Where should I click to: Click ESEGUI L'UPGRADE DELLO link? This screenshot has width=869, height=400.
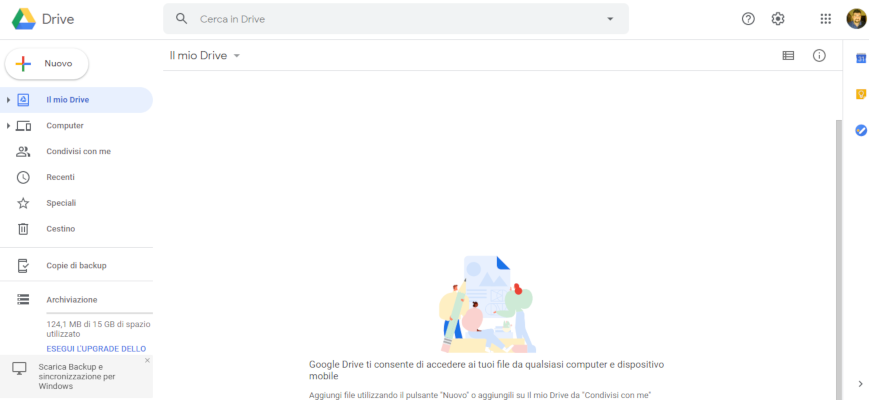96,349
